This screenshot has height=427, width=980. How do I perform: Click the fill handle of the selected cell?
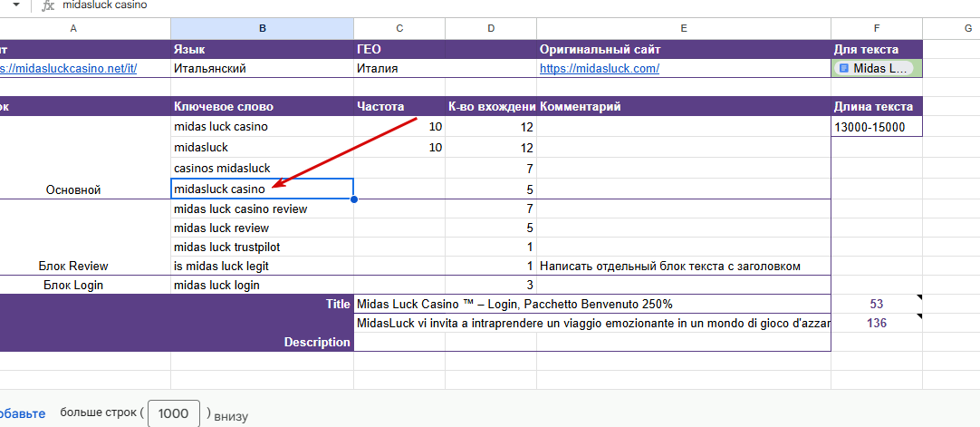click(x=354, y=199)
